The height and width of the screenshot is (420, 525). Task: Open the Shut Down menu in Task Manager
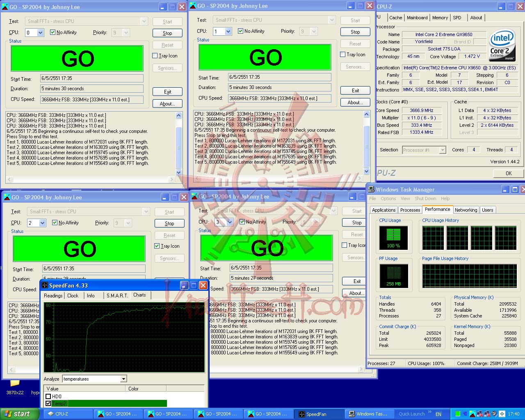pos(425,199)
